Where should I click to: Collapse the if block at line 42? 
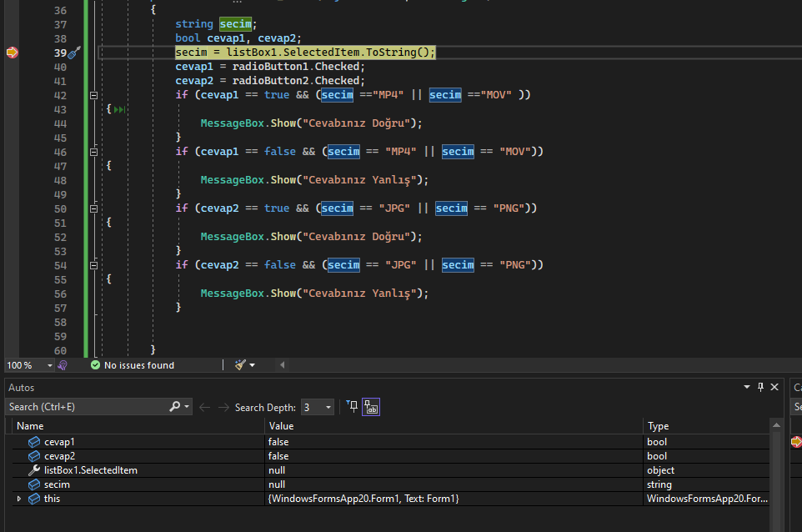[94, 96]
